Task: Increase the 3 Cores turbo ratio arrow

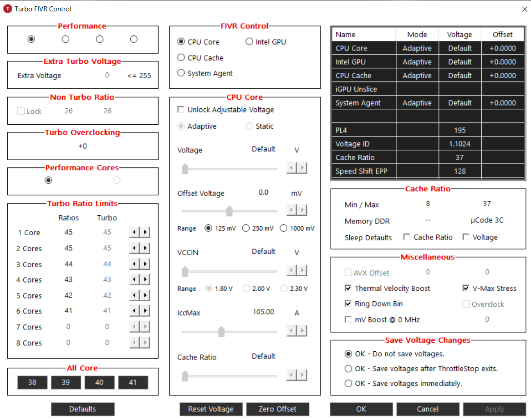Action: (145, 264)
